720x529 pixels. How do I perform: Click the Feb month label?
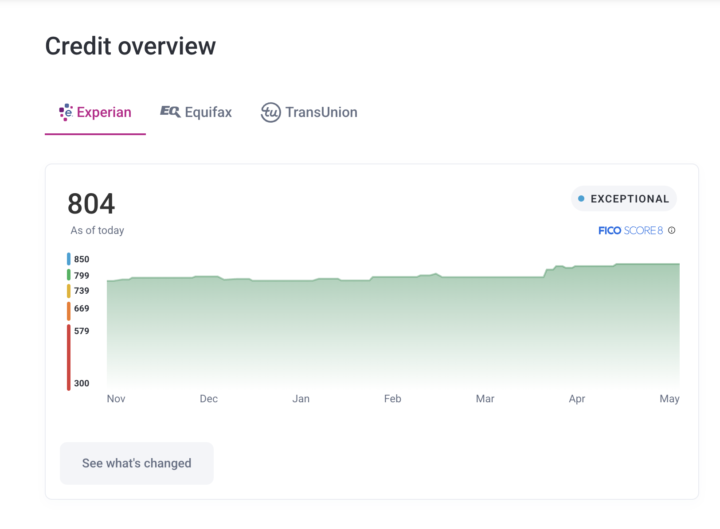[393, 399]
